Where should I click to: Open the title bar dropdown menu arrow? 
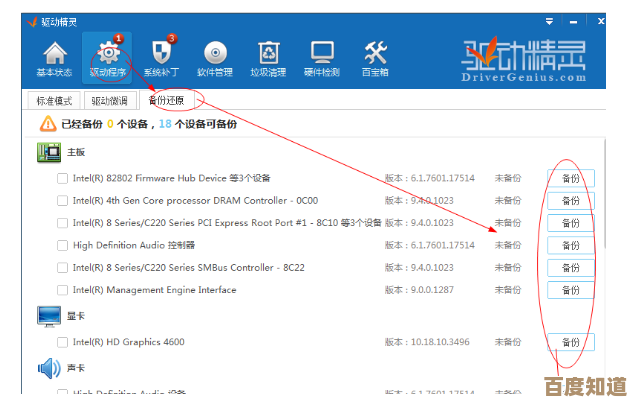coord(549,20)
